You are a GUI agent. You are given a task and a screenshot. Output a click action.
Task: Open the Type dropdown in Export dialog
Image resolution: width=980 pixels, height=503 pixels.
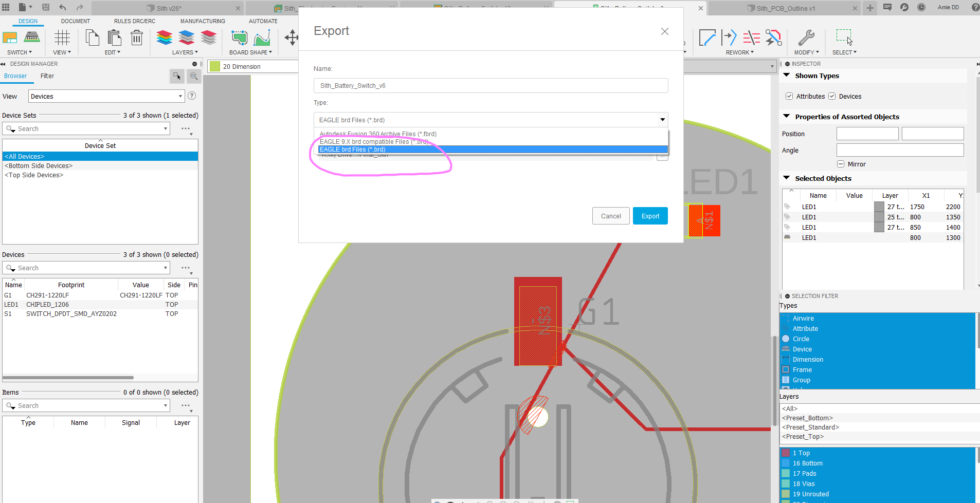[x=491, y=120]
